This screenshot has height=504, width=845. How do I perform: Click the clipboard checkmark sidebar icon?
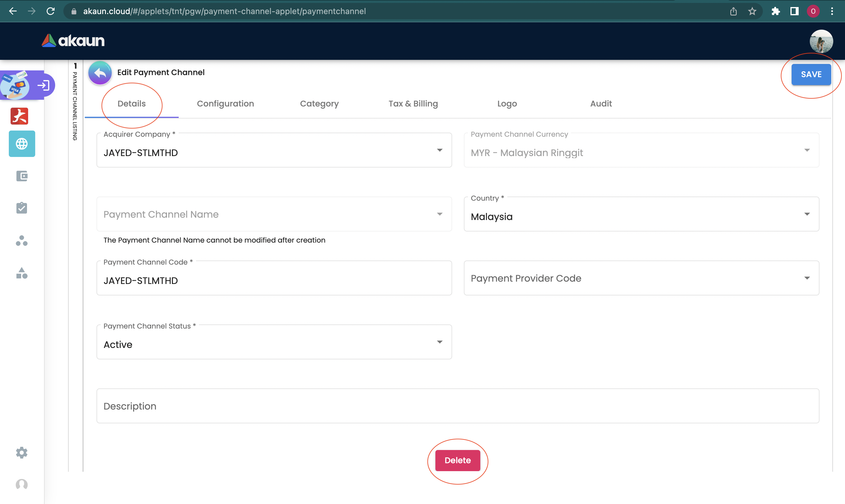pos(22,208)
